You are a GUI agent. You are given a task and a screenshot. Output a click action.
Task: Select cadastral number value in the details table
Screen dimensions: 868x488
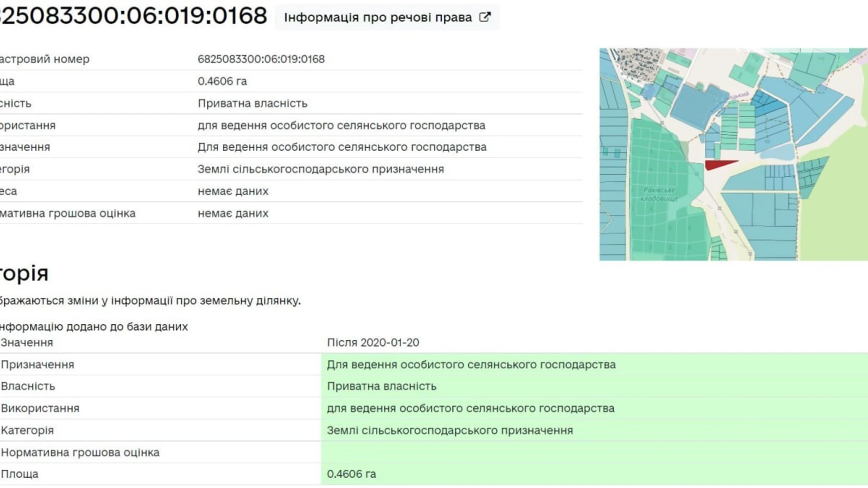(261, 59)
